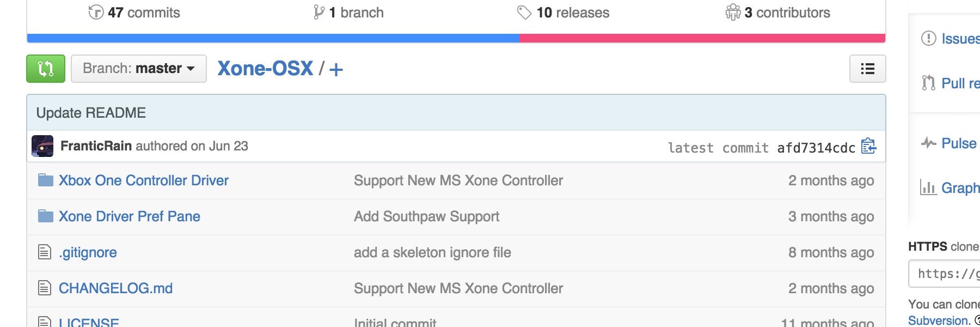Viewport: 980px width, 327px height.
Task: Open the file list view icon button
Action: 867,69
